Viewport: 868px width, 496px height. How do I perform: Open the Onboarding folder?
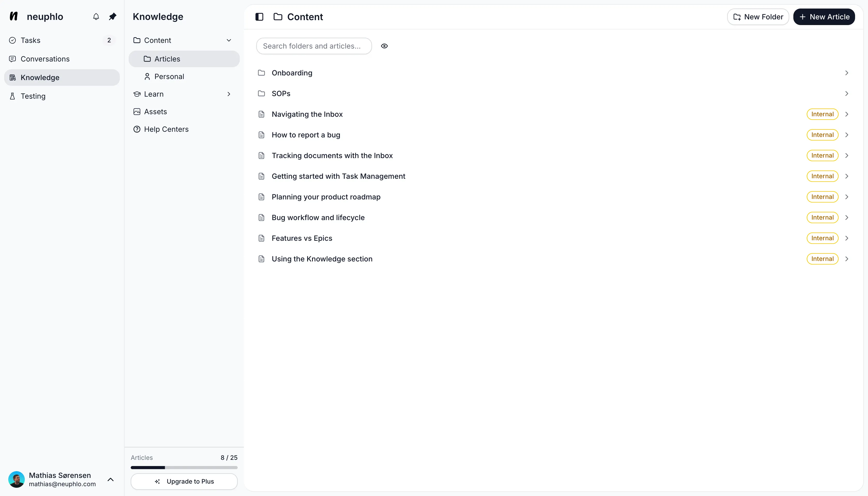tap(292, 73)
